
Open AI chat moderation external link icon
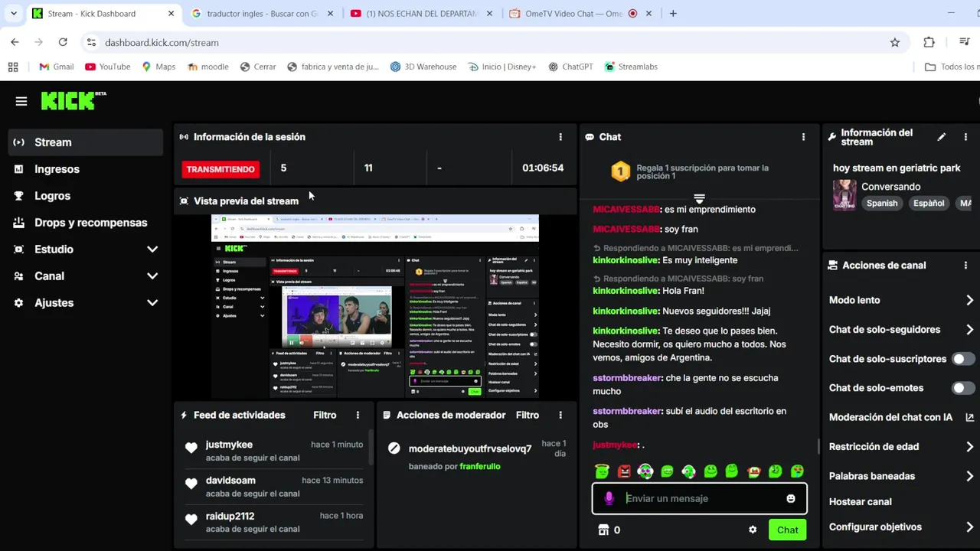[970, 417]
